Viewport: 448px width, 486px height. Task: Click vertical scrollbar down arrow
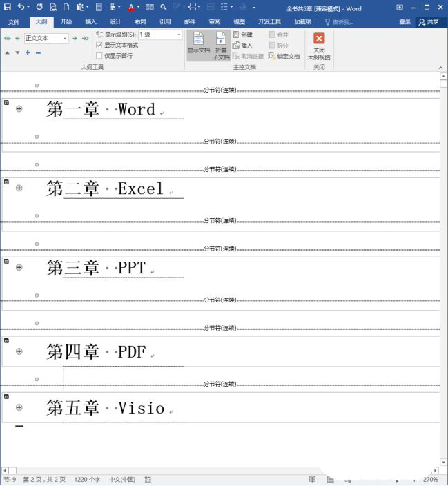[x=443, y=462]
